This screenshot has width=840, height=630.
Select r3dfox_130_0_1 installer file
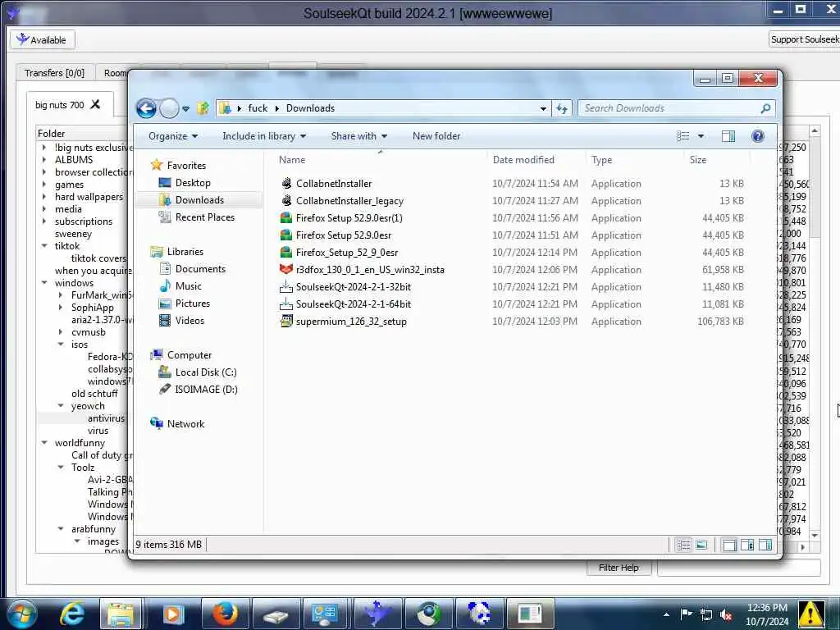[x=370, y=269]
